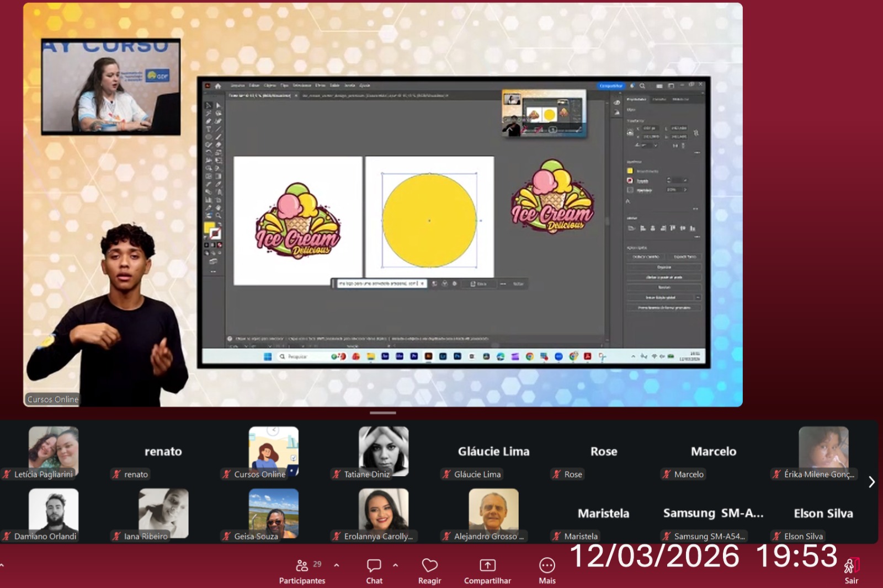This screenshot has height=588, width=883.
Task: Expand the caret at the toolbar's far left
Action: [2, 565]
